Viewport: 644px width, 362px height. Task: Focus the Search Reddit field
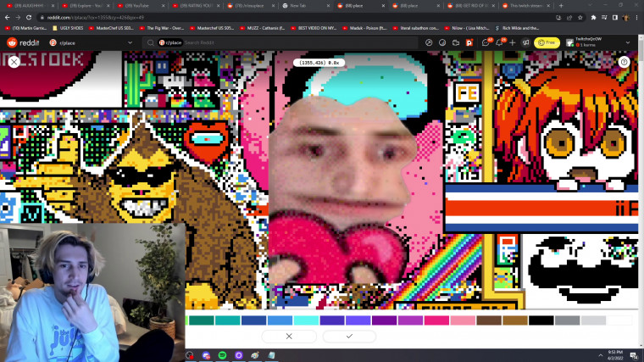coord(280,42)
